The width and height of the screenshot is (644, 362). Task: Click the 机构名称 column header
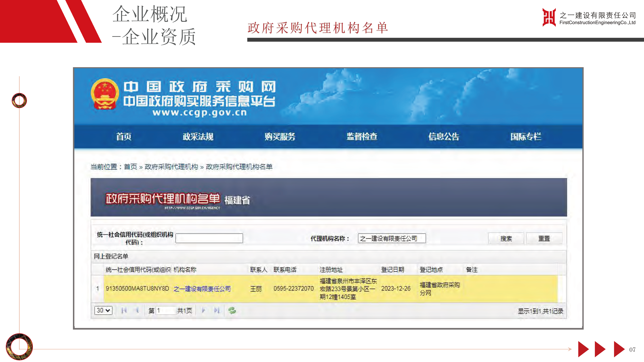(x=185, y=270)
